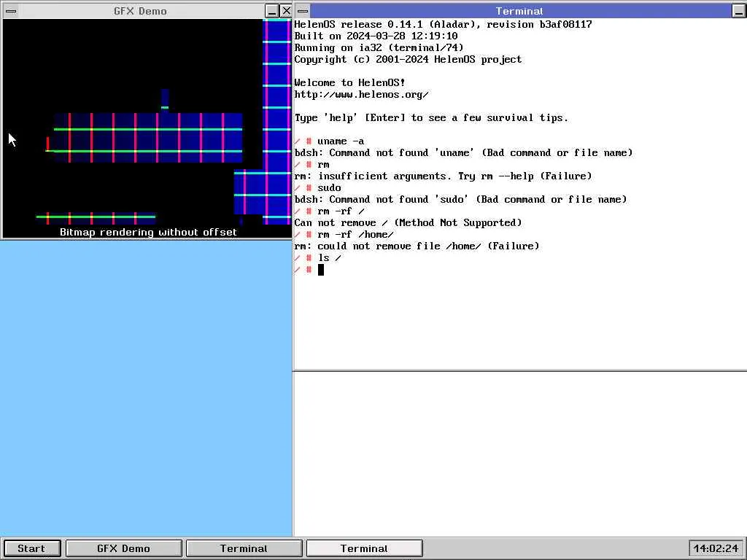This screenshot has width=747, height=560.
Task: Open Terminal window system menu icon
Action: pyautogui.click(x=303, y=11)
